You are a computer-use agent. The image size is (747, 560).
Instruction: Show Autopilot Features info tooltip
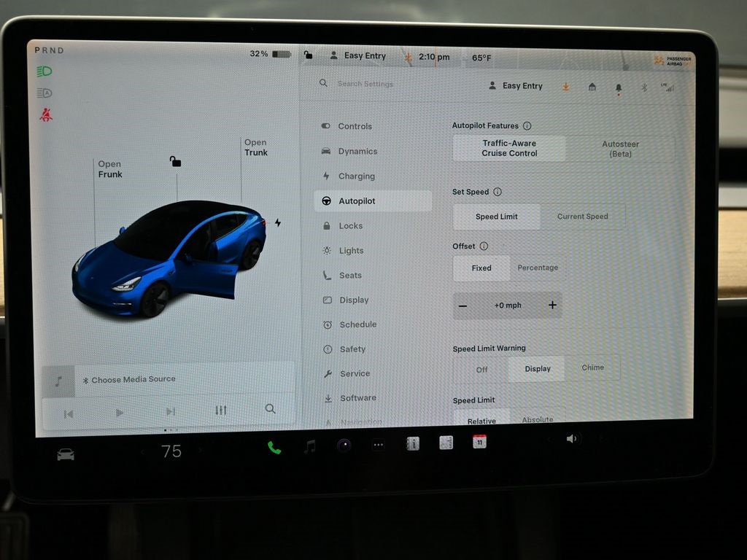527,126
